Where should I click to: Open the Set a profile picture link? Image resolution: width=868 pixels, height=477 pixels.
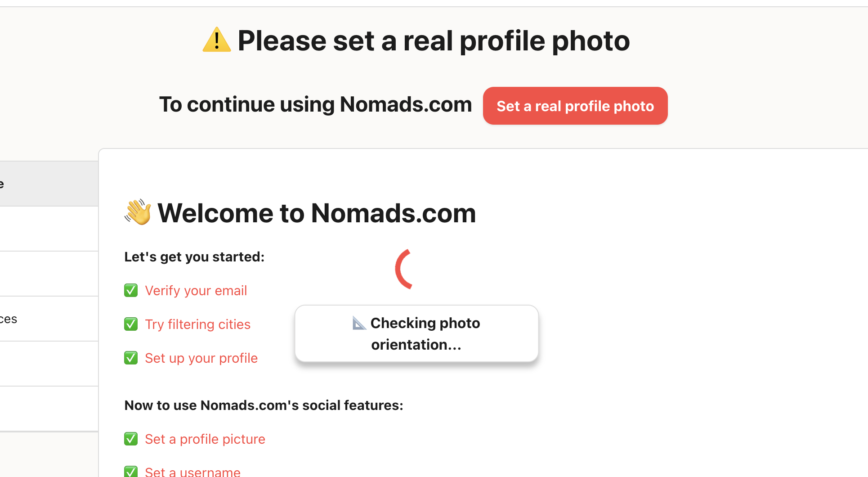click(x=205, y=439)
